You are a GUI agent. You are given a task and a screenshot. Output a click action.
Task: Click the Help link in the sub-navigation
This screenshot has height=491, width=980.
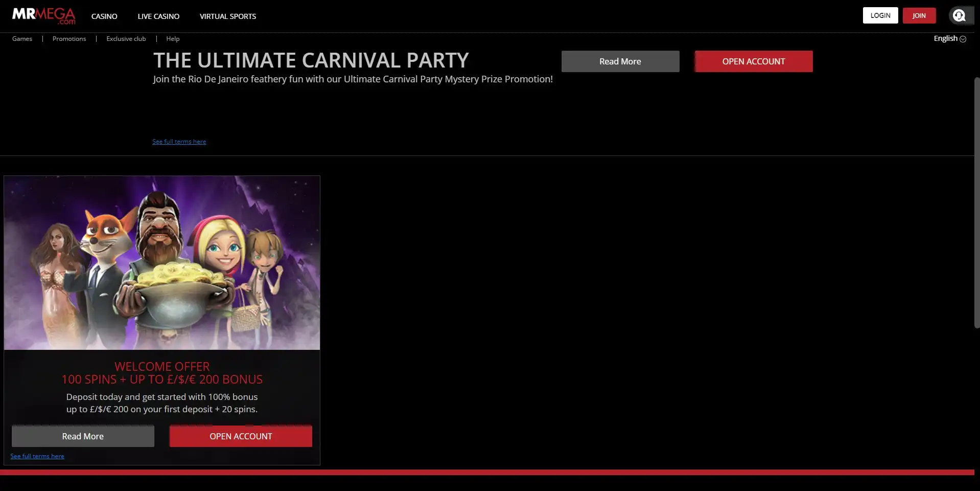[173, 39]
